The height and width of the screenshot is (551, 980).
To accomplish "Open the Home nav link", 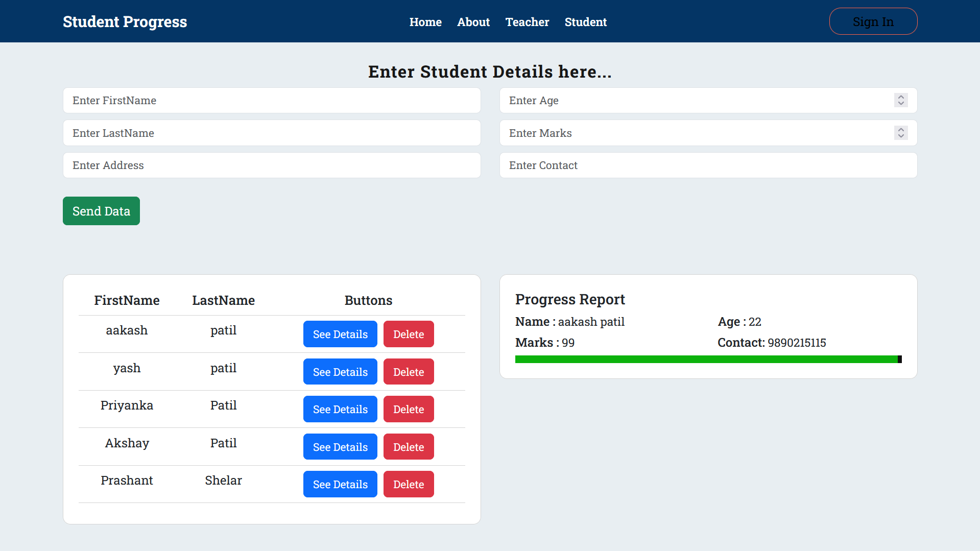I will click(x=425, y=22).
